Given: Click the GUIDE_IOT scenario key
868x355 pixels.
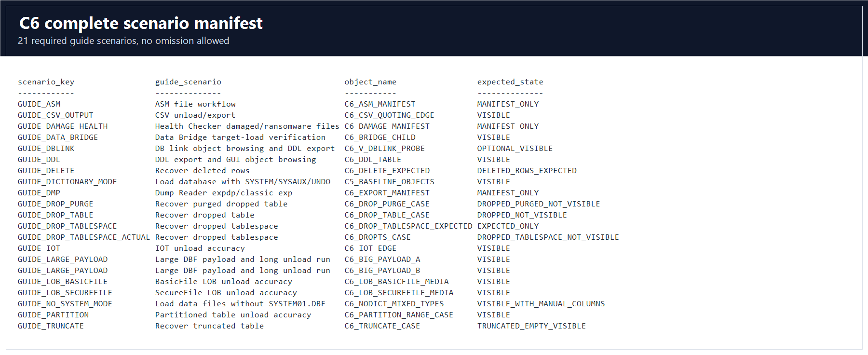Looking at the screenshot, I should (39, 248).
